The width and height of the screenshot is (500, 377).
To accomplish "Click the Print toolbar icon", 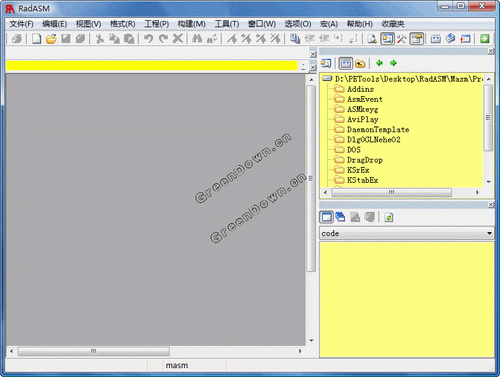I will [x=17, y=39].
